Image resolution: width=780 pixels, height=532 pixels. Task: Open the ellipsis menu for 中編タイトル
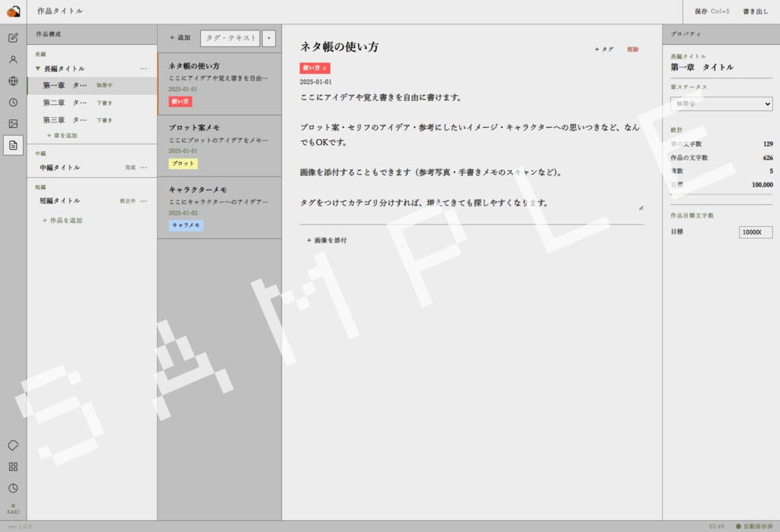click(x=143, y=167)
